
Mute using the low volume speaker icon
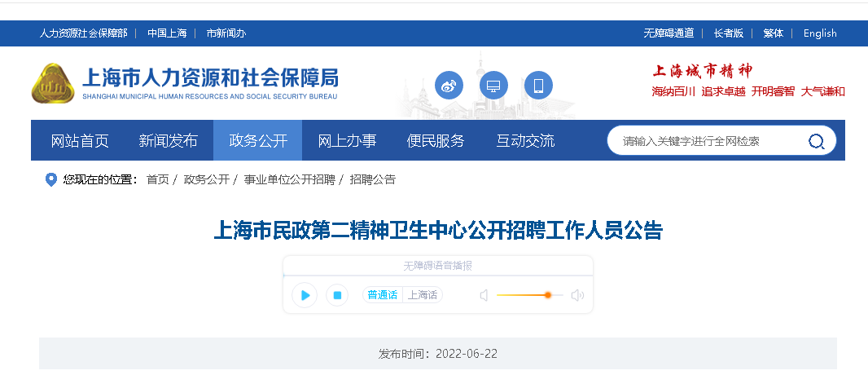484,295
